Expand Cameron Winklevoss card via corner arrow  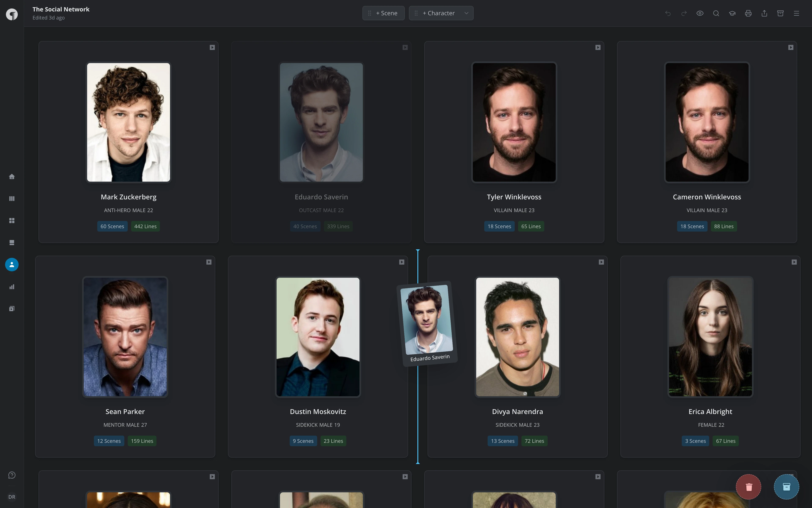[791, 47]
